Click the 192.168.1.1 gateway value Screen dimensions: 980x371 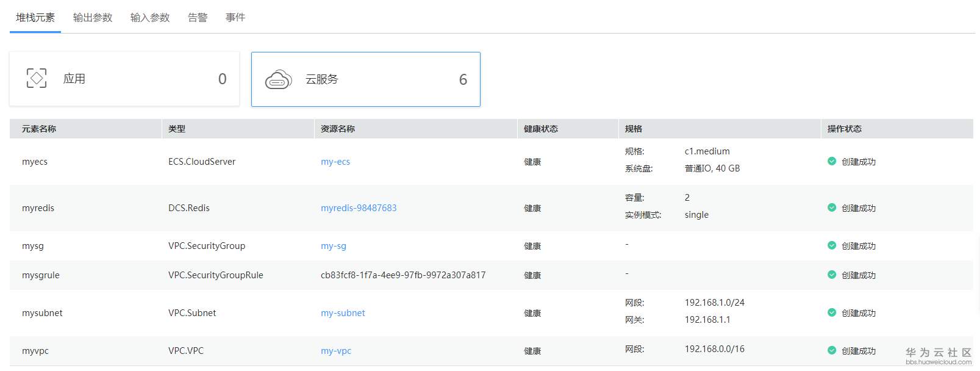click(707, 320)
